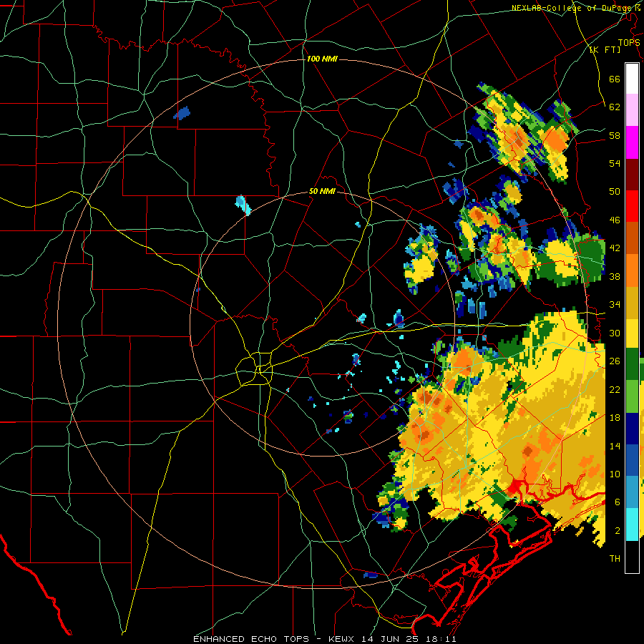
Task: Click the "K FT" legend units label
Action: pos(605,50)
